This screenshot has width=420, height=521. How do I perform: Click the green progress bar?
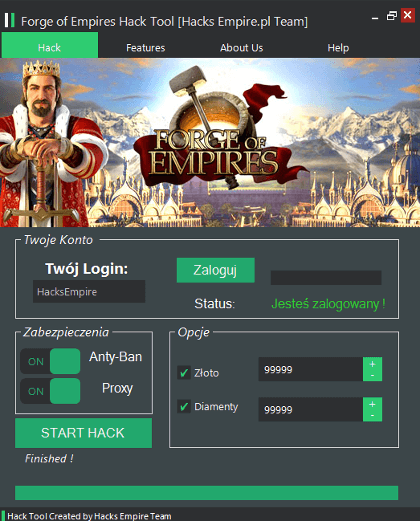pos(206,493)
